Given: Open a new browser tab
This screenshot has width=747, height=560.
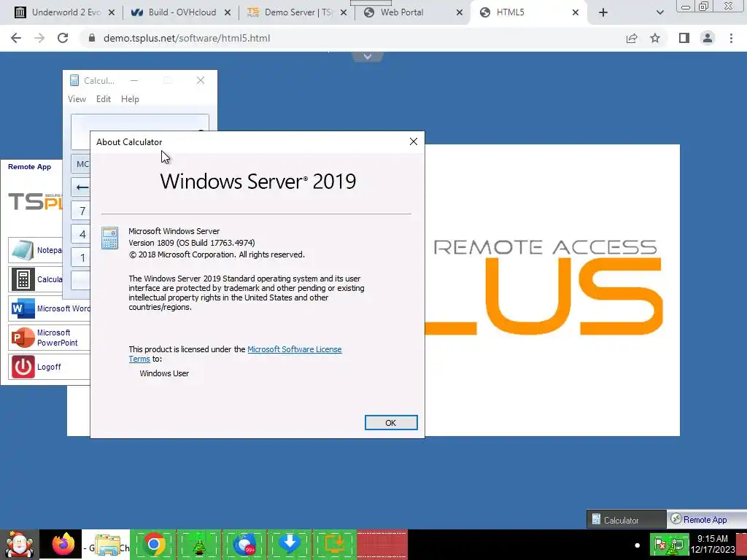Looking at the screenshot, I should pos(603,12).
